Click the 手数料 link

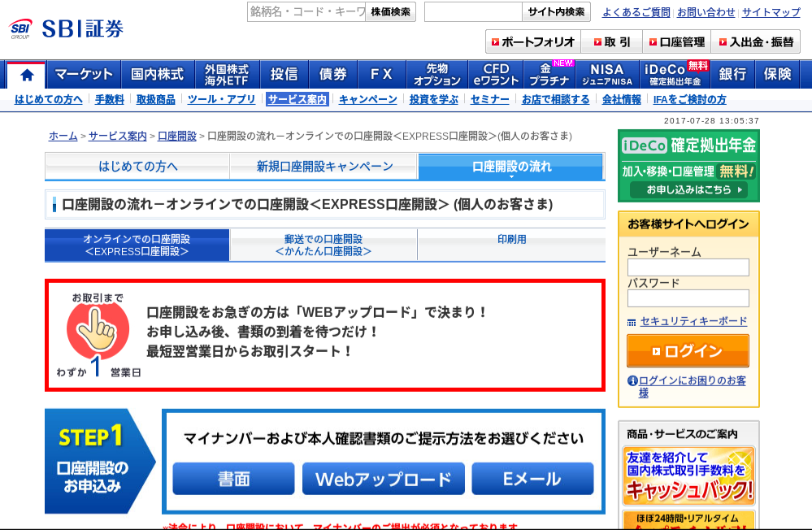(109, 99)
